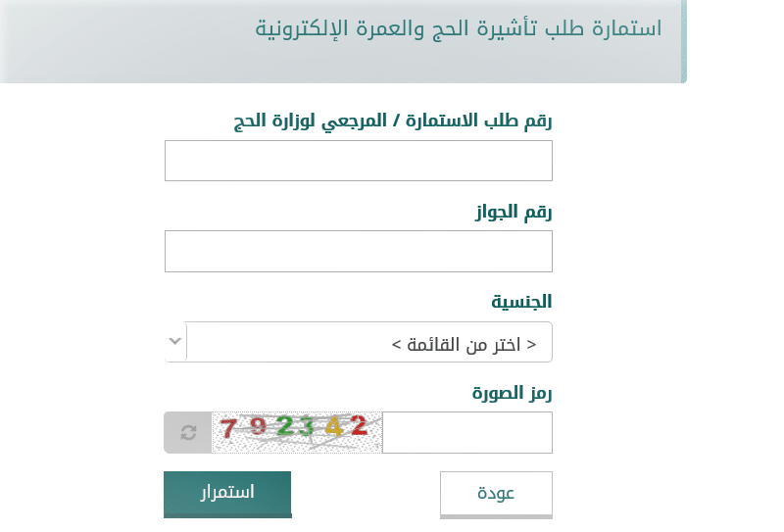Focus the رقم الجواز passport number field
784x532 pixels.
click(359, 252)
